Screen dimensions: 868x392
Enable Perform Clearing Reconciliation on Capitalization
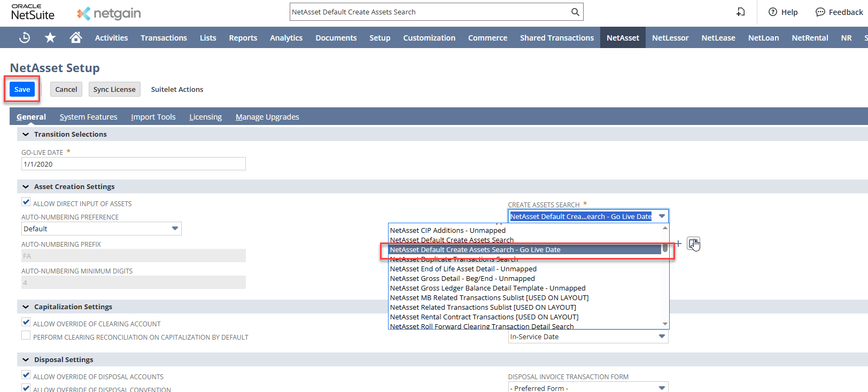[26, 336]
